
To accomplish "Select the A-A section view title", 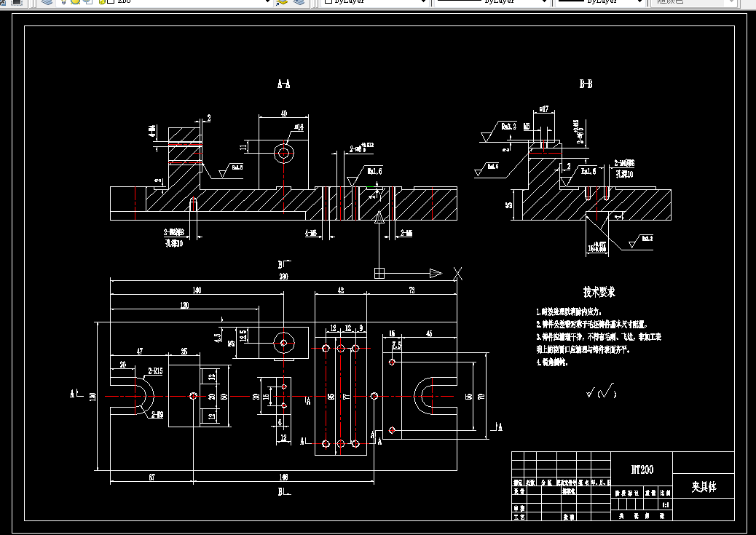I will point(283,84).
